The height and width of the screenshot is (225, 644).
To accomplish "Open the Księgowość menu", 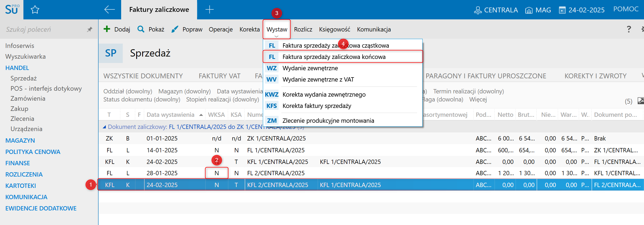I will (335, 29).
